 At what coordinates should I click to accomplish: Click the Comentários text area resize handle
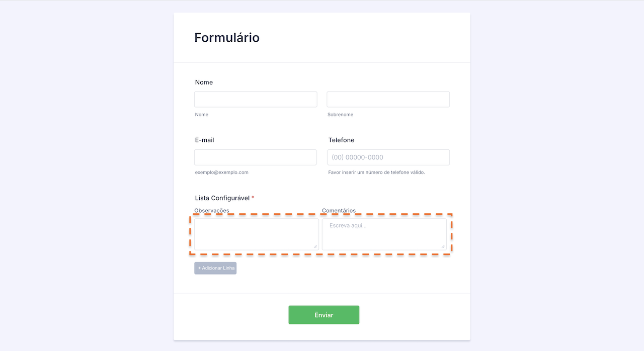point(443,246)
